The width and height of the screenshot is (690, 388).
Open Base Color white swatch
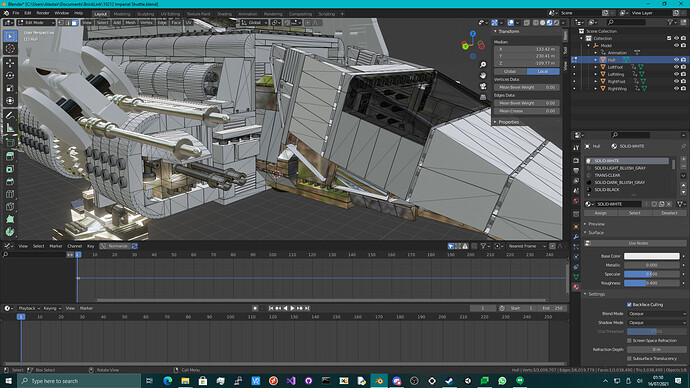coord(652,256)
